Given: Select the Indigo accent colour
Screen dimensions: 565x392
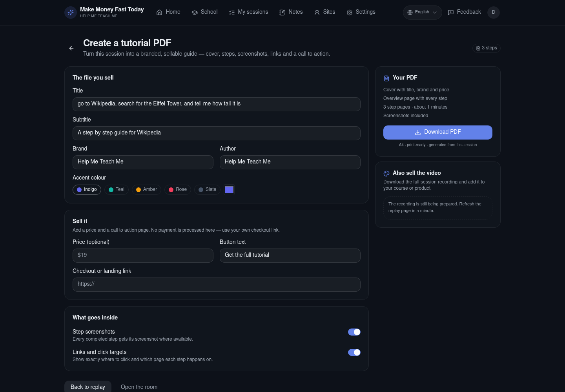Looking at the screenshot, I should pyautogui.click(x=87, y=190).
